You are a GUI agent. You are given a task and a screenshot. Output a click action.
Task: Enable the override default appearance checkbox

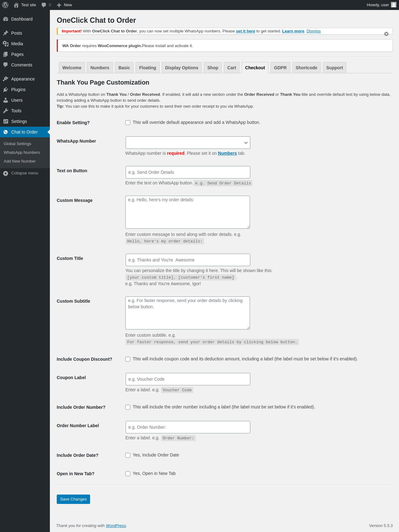128,123
